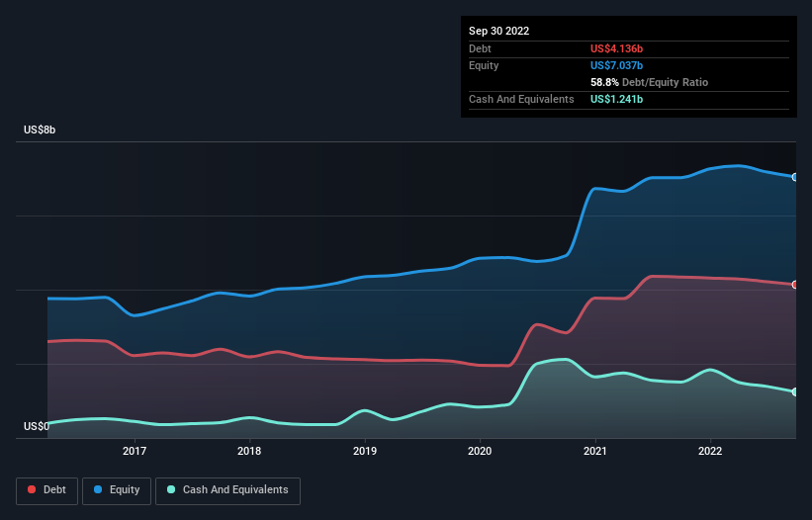Click the teal Cash legend dot

tap(171, 489)
